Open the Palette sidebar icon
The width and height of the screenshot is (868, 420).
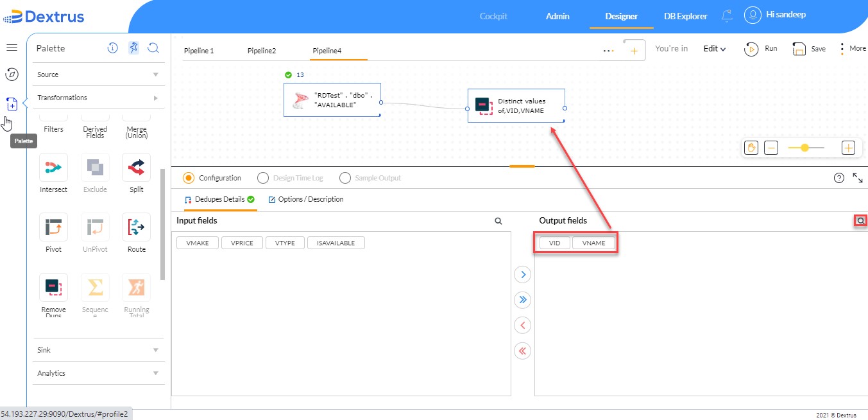(x=12, y=103)
